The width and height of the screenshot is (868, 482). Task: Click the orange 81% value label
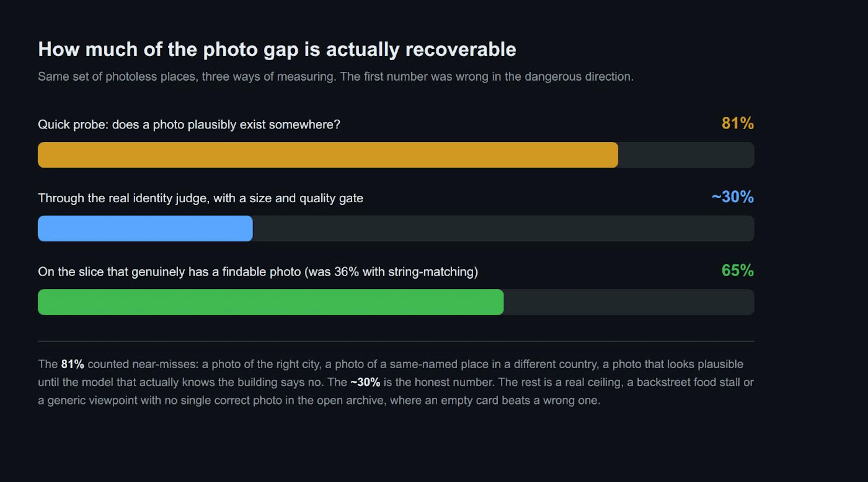tap(738, 123)
